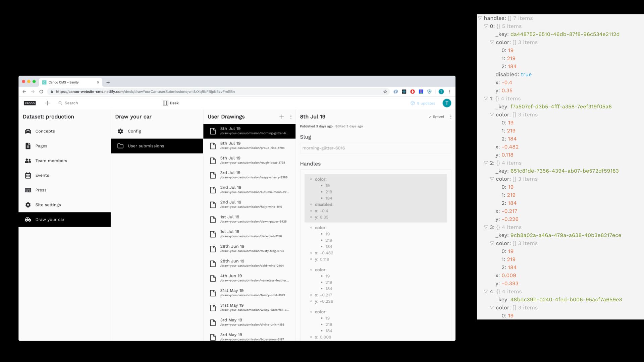The image size is (644, 362).
Task: Open the Config entry
Action: click(134, 131)
